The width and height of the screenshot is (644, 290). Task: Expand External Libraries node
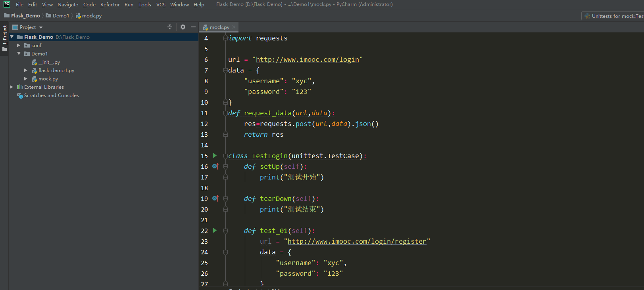[12, 87]
